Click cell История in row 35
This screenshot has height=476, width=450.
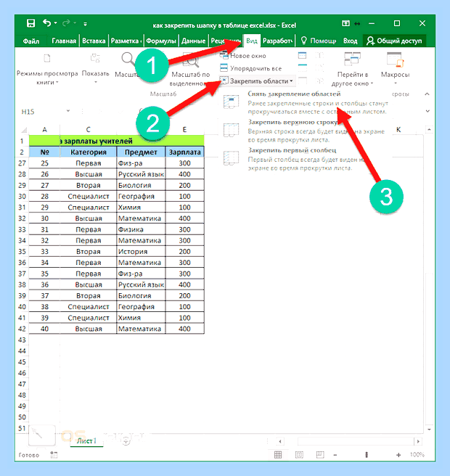141,252
